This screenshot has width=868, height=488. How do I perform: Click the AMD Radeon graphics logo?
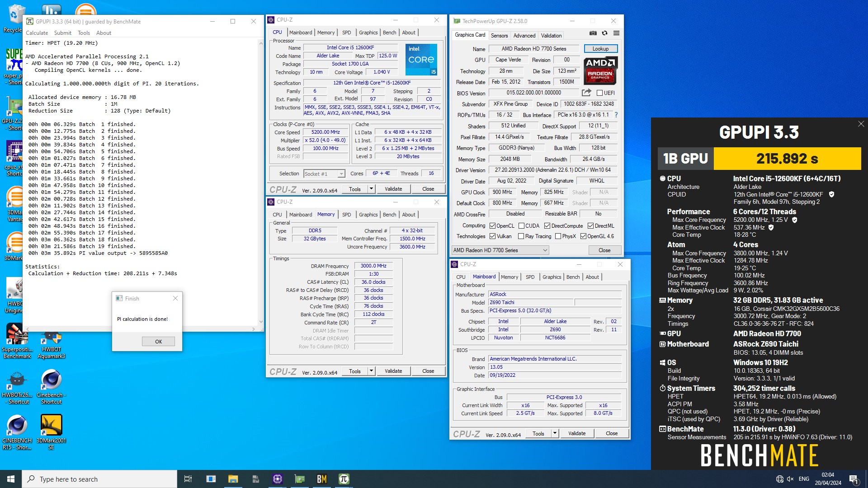600,70
